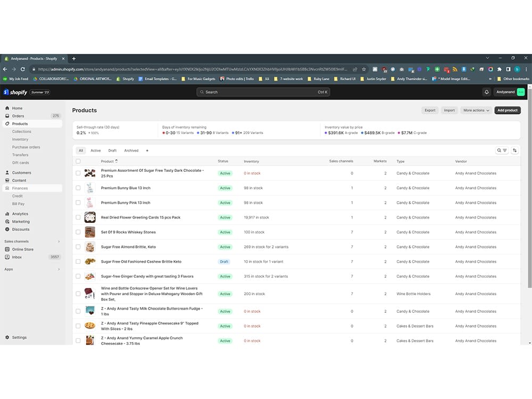Switch to the Active tab
532x399 pixels.
tap(95, 151)
